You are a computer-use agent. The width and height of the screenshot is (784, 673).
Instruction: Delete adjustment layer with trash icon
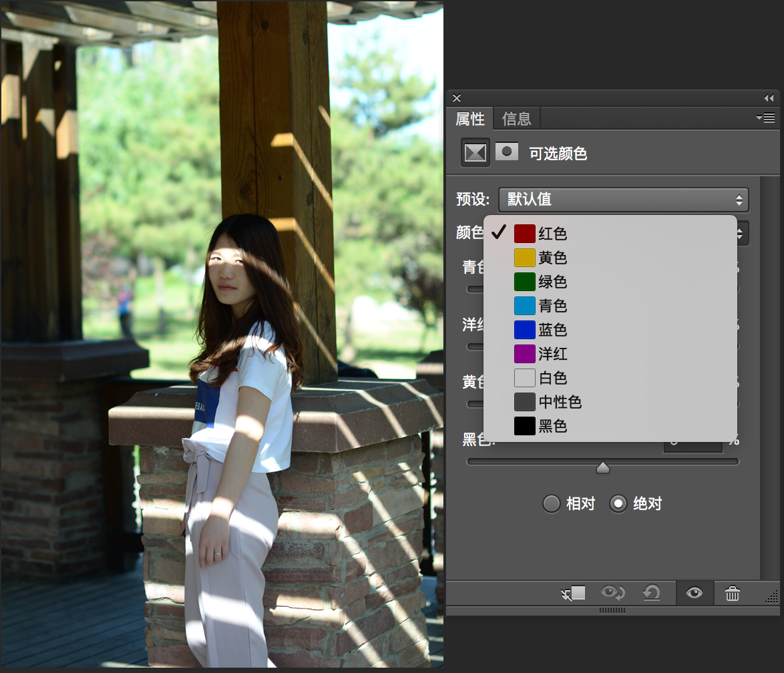(x=733, y=594)
